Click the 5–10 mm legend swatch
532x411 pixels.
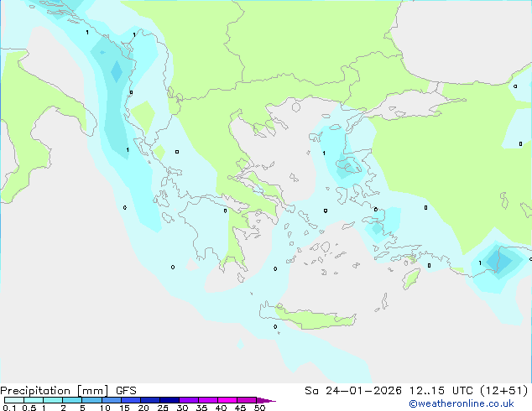click(91, 400)
